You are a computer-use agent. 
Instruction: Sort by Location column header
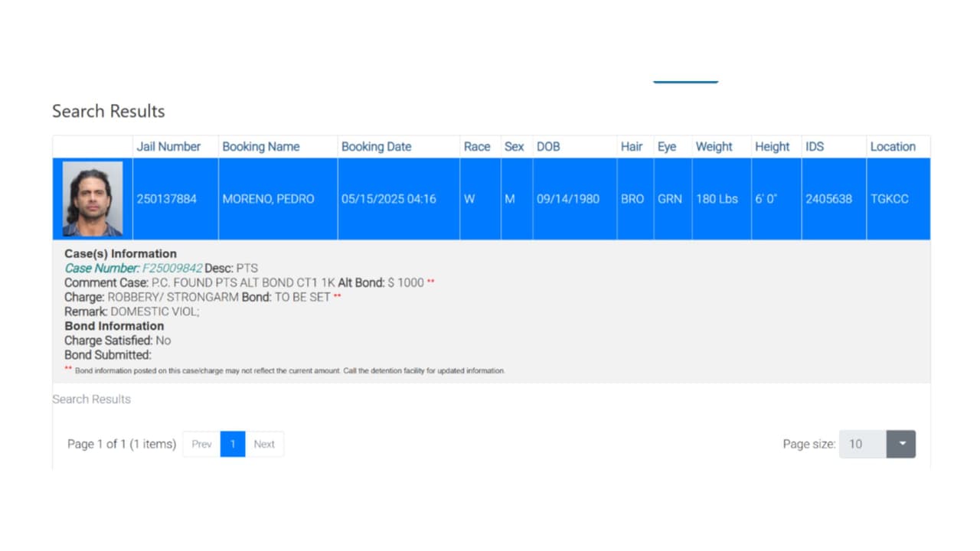[x=893, y=147]
